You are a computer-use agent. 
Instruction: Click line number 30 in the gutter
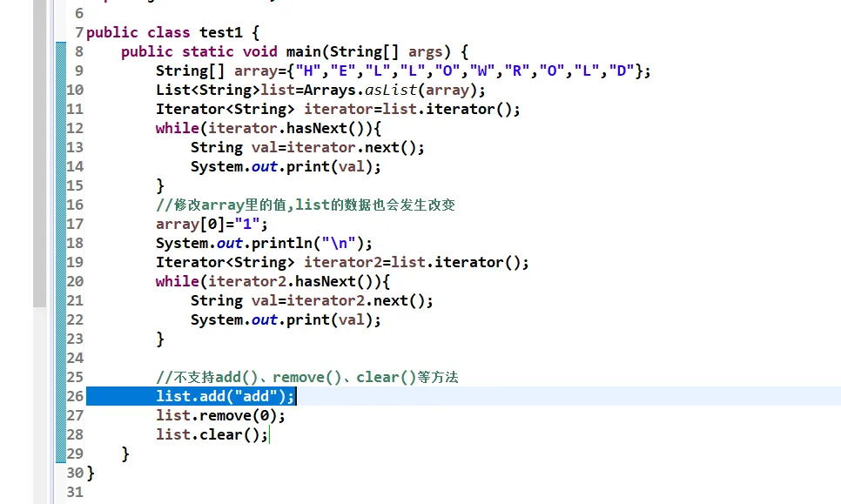click(x=75, y=473)
